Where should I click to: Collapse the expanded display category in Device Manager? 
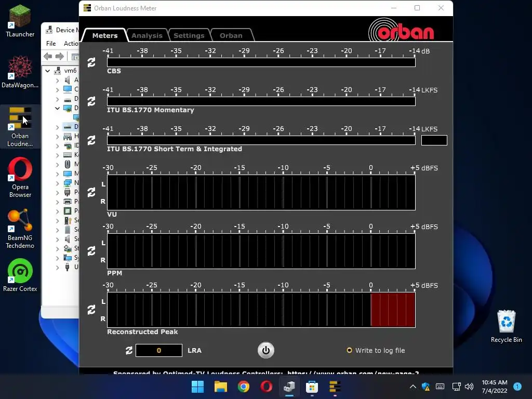point(57,108)
